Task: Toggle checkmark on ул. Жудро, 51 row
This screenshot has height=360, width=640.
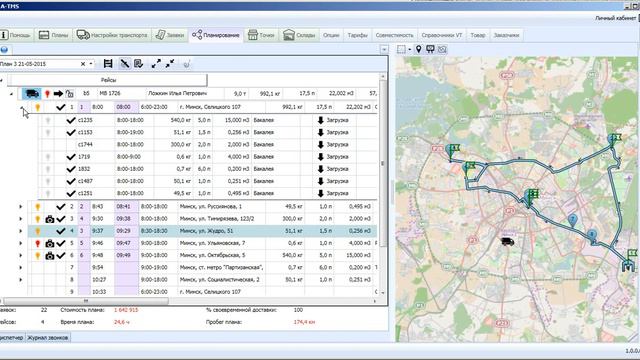Action: click(x=61, y=231)
